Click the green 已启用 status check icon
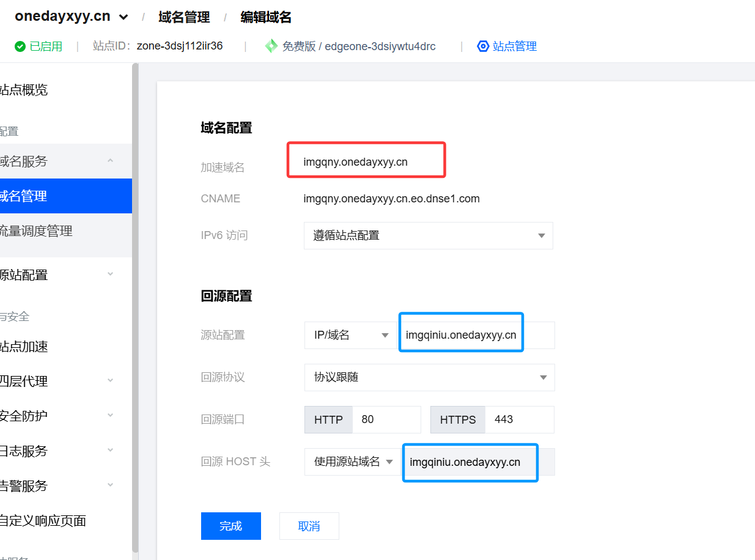The image size is (755, 560). [20, 46]
